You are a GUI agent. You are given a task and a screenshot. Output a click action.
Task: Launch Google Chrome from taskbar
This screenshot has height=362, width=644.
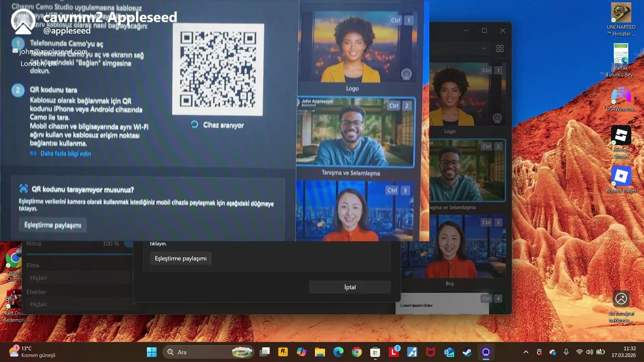(357, 352)
